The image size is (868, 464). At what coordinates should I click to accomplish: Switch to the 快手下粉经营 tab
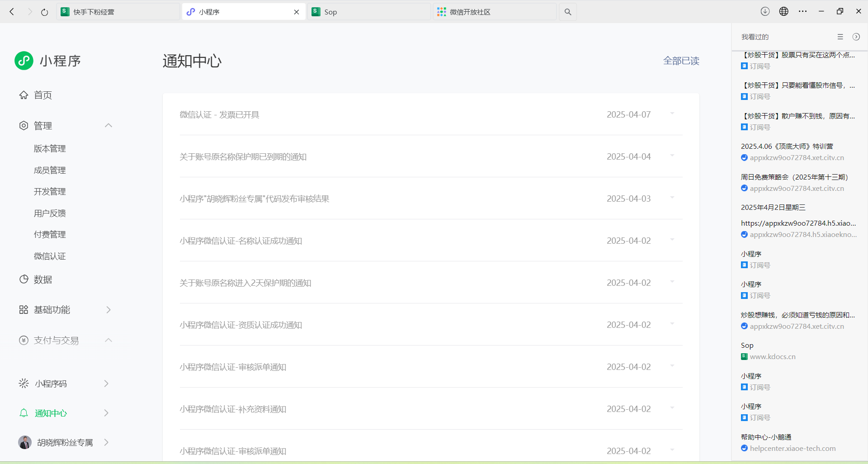point(118,12)
